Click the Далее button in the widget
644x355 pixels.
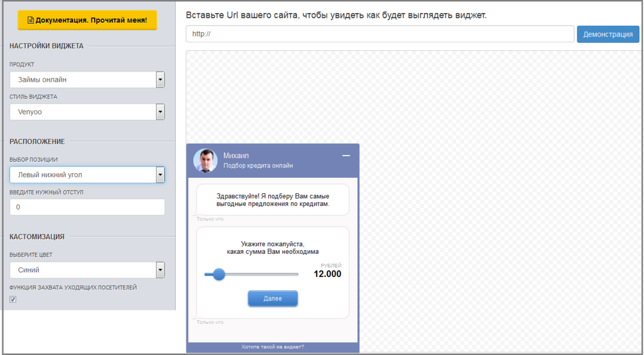pos(273,298)
